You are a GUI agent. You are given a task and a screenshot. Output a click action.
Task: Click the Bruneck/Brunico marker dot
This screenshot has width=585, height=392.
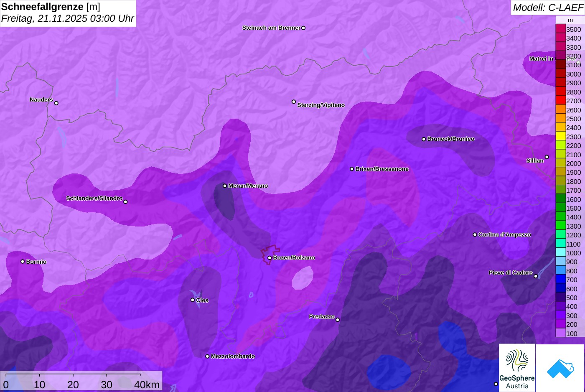coord(424,139)
